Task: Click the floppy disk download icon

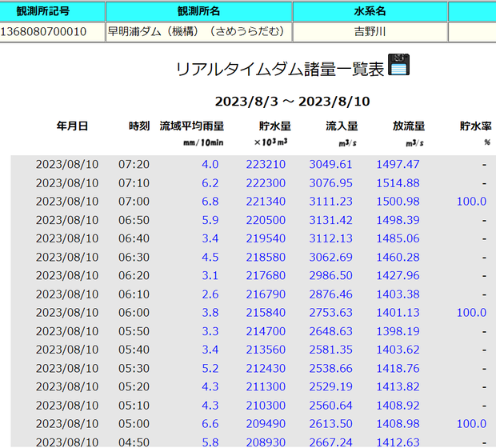Action: [398, 65]
